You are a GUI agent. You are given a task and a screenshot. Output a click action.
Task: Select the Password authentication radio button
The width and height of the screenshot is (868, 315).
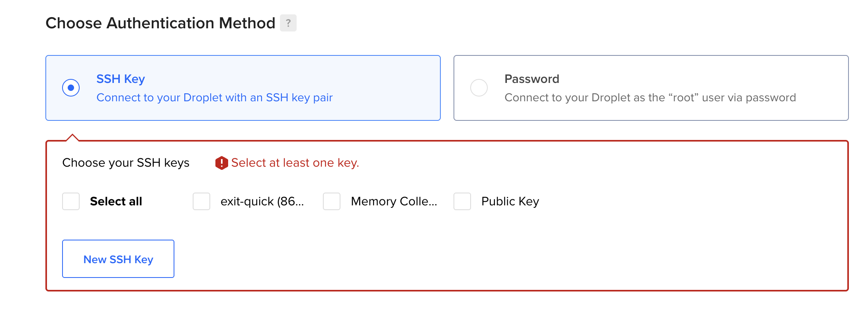coord(479,88)
